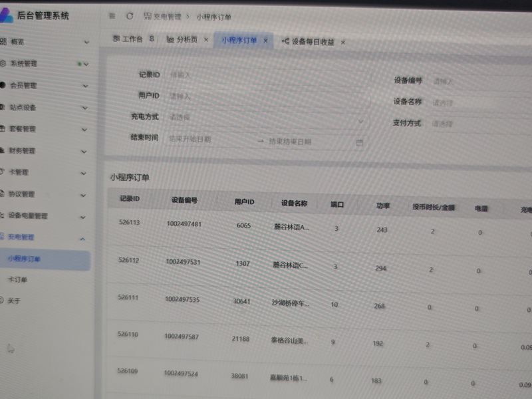
Task: Click record ID 526110
Action: (x=128, y=334)
